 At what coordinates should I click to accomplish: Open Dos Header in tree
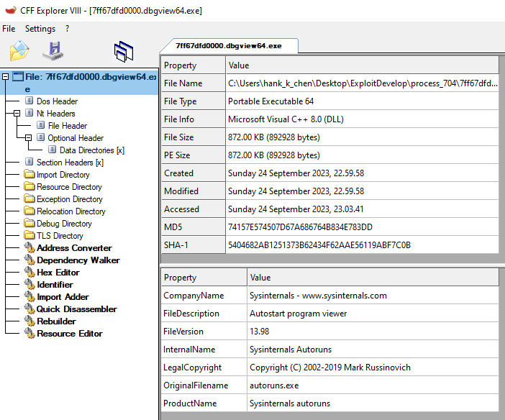(x=57, y=101)
